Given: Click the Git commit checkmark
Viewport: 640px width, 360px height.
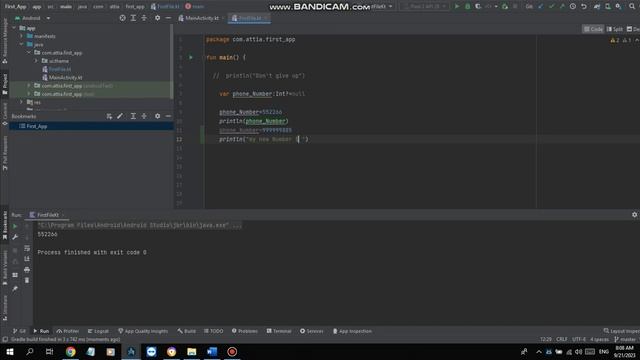Looking at the screenshot, I should (x=551, y=7).
